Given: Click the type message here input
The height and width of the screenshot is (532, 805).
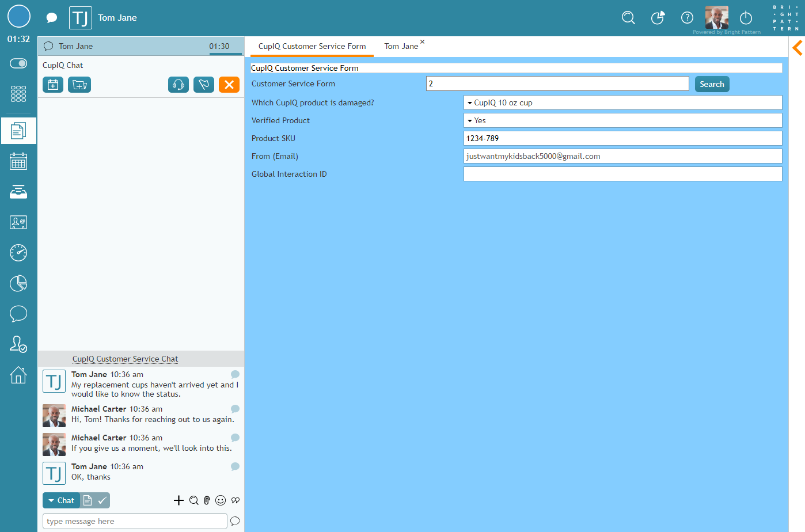Looking at the screenshot, I should tap(135, 521).
